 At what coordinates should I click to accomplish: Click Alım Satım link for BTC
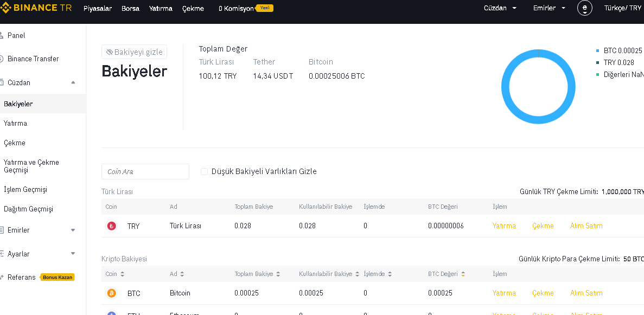click(x=586, y=293)
